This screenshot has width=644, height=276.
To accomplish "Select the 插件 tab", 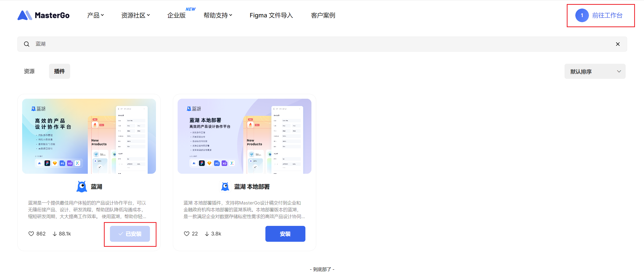I will (x=59, y=71).
